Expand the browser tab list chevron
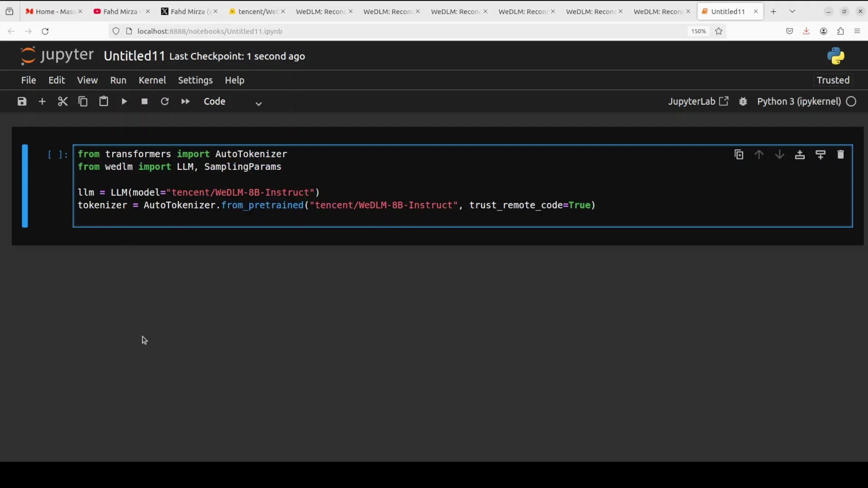 [792, 11]
